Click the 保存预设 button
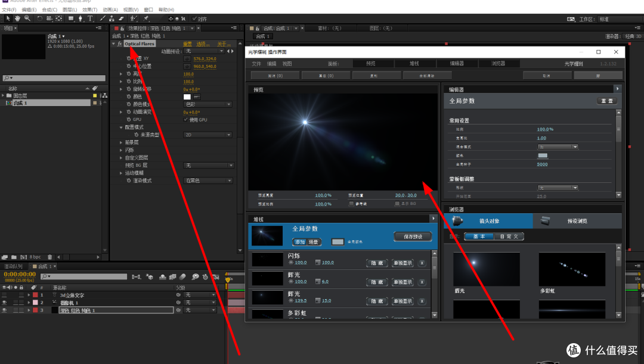Image resolution: width=644 pixels, height=364 pixels. (x=413, y=237)
